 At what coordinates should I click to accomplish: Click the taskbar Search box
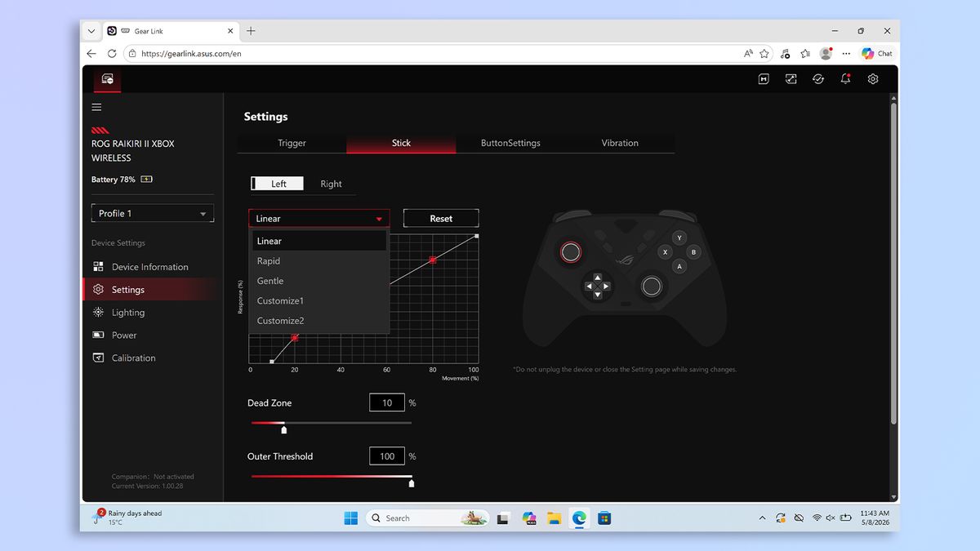click(x=427, y=518)
